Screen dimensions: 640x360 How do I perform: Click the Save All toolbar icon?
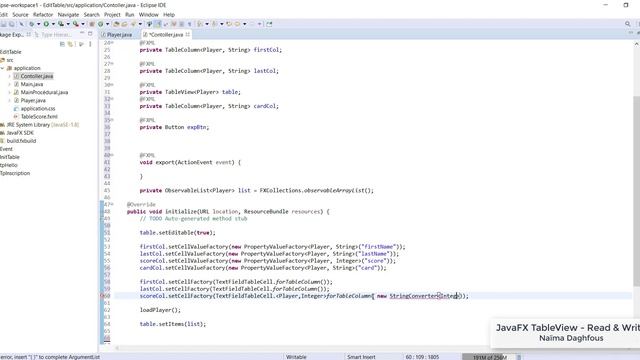(x=12, y=24)
